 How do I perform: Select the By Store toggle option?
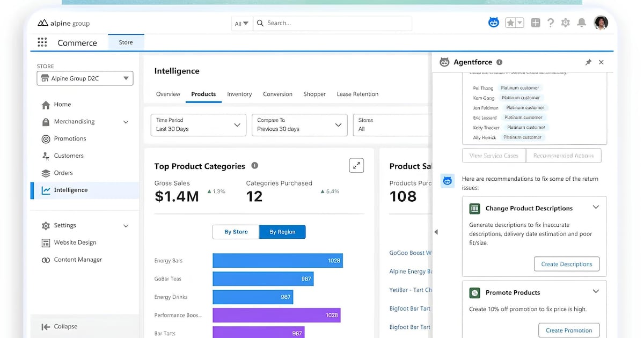(236, 232)
